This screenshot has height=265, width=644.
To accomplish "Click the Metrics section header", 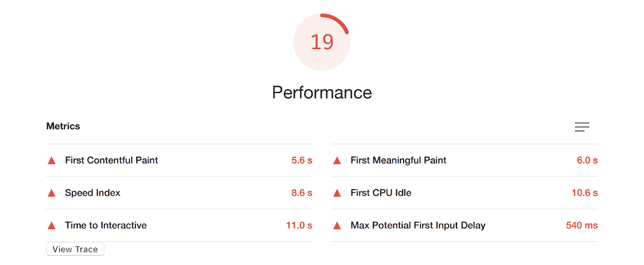I will click(x=63, y=126).
